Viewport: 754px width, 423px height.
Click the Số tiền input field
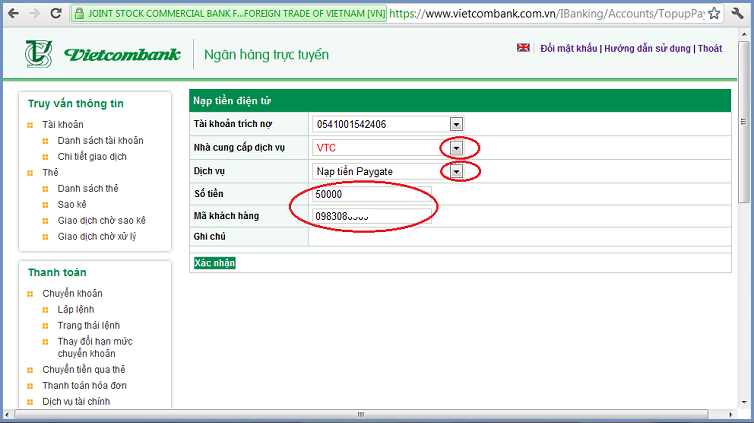371,195
